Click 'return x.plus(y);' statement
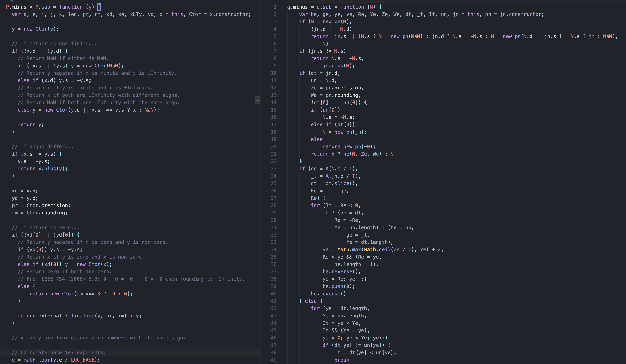 [43, 169]
